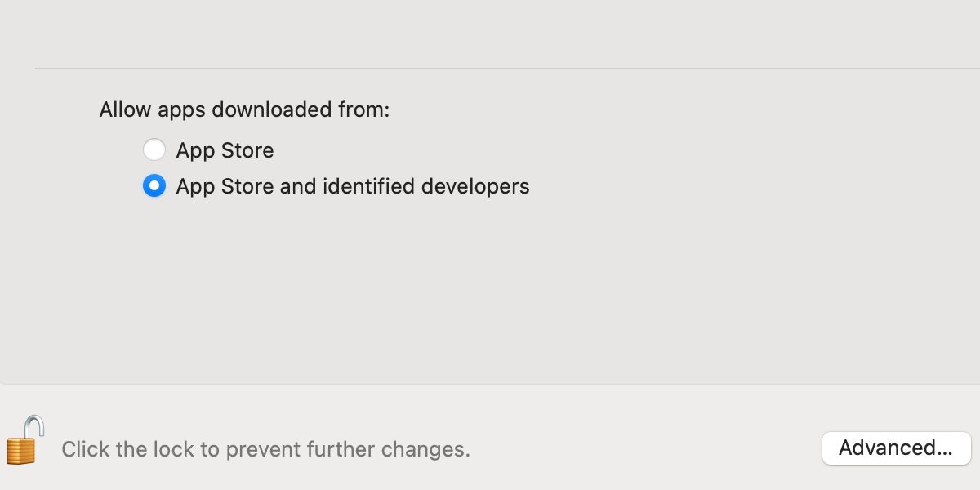Screen dimensions: 980x490
Task: Click the "App Store" option label text
Action: click(225, 150)
